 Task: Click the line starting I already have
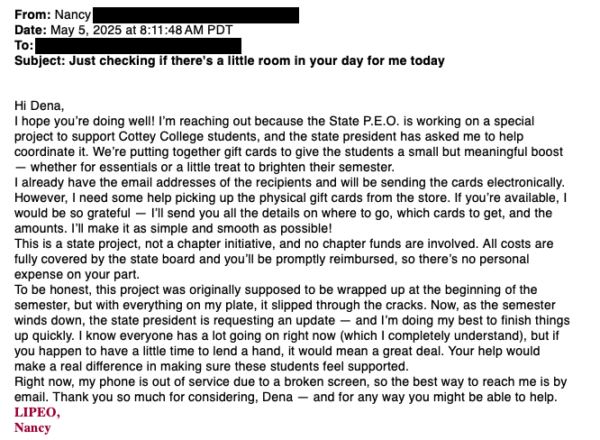pos(289,182)
